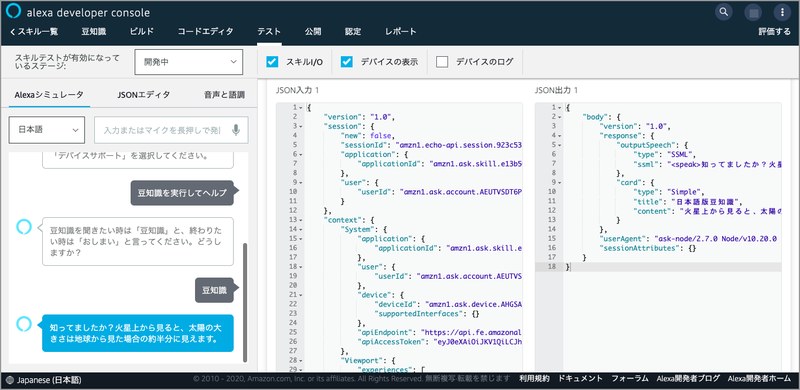800x390 pixels.
Task: Click the globe icon beside Japanese (日本語)
Action: (x=10, y=380)
